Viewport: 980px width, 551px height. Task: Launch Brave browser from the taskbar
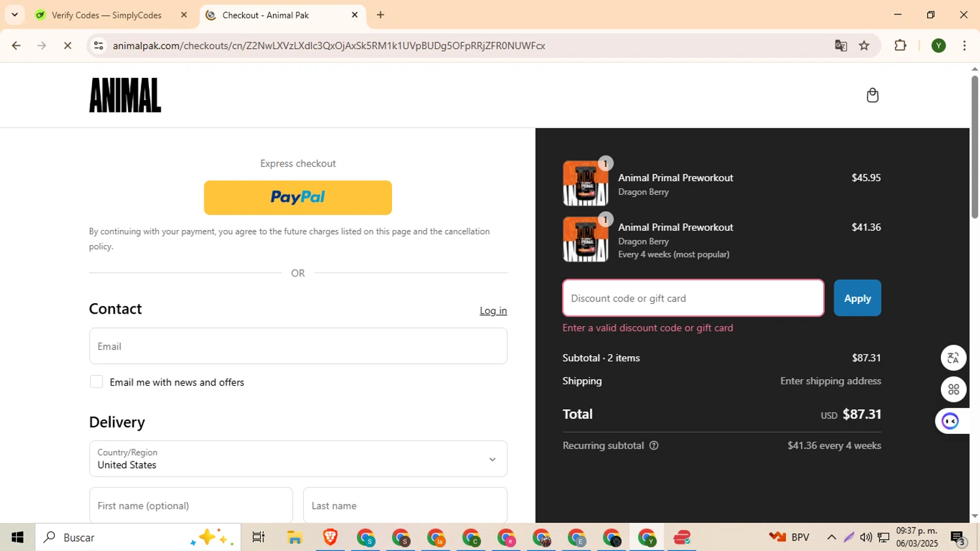[330, 537]
